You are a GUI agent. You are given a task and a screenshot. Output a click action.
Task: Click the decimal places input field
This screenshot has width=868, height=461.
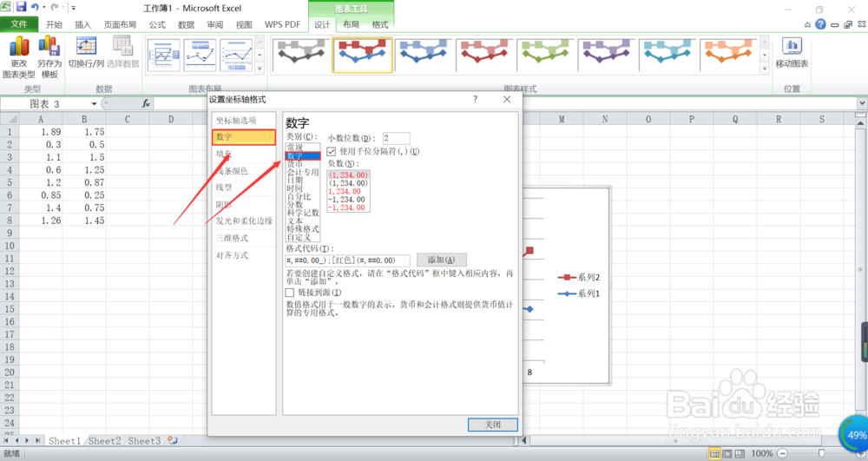click(x=397, y=138)
